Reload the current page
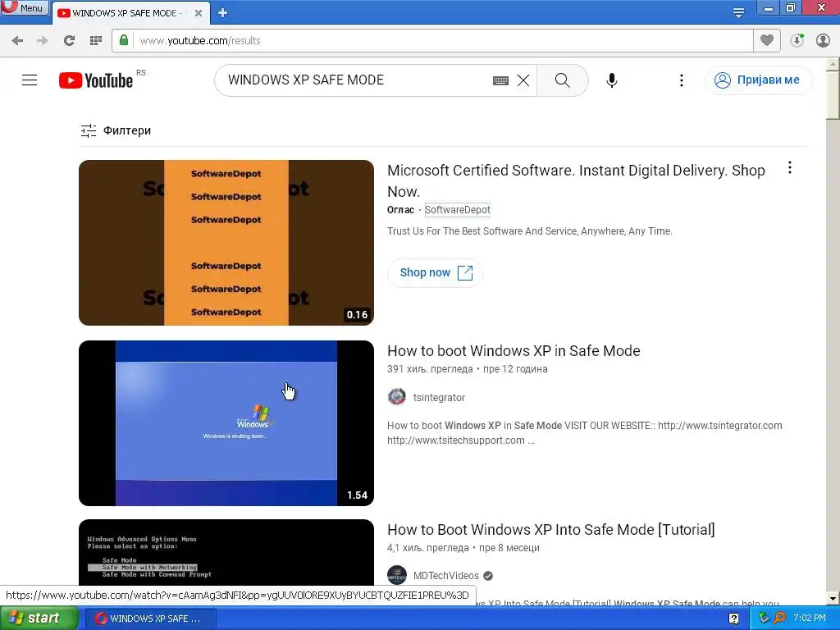This screenshot has height=630, width=840. (x=69, y=41)
